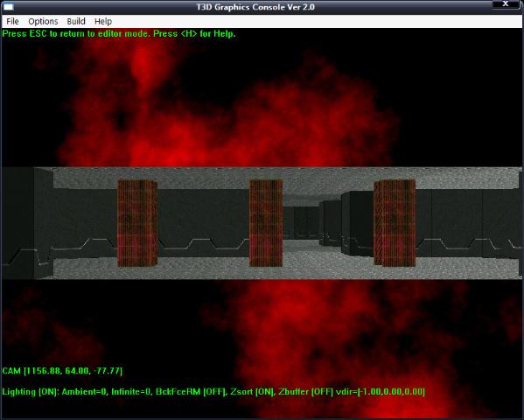Open the Build menu
The width and height of the screenshot is (524, 420).
pyautogui.click(x=76, y=21)
